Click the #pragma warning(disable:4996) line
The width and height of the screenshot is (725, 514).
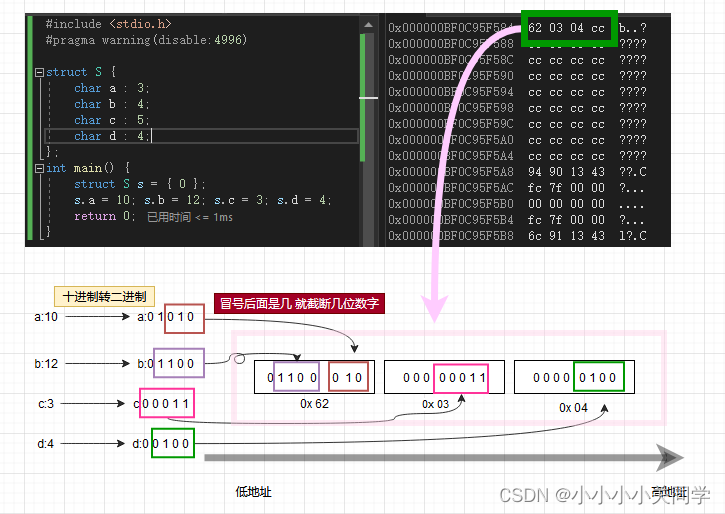coord(146,40)
